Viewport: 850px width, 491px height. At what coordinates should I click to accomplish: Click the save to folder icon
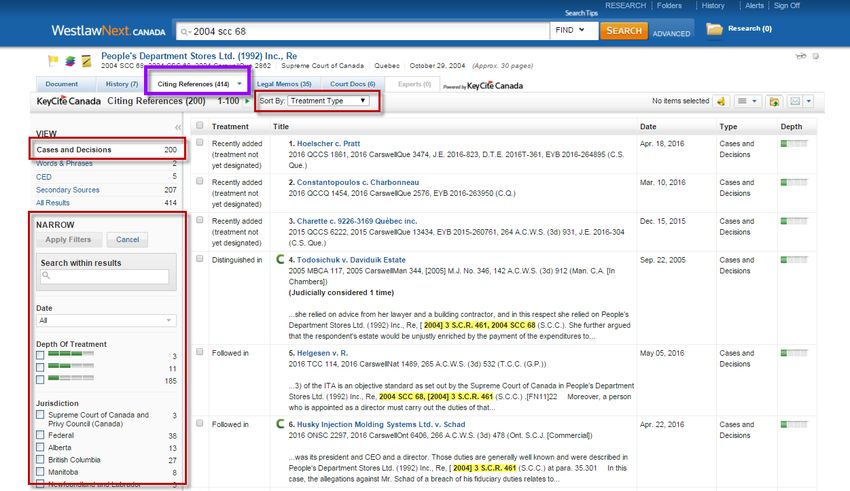[774, 101]
